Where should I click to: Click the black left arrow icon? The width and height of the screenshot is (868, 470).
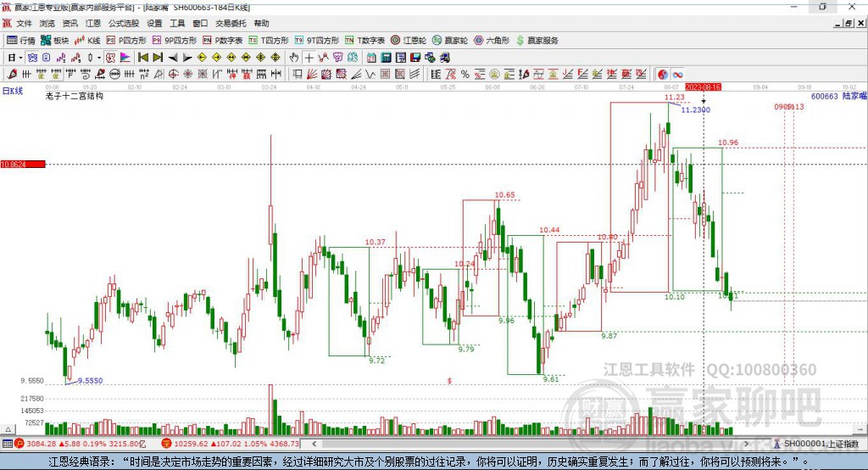(x=173, y=58)
